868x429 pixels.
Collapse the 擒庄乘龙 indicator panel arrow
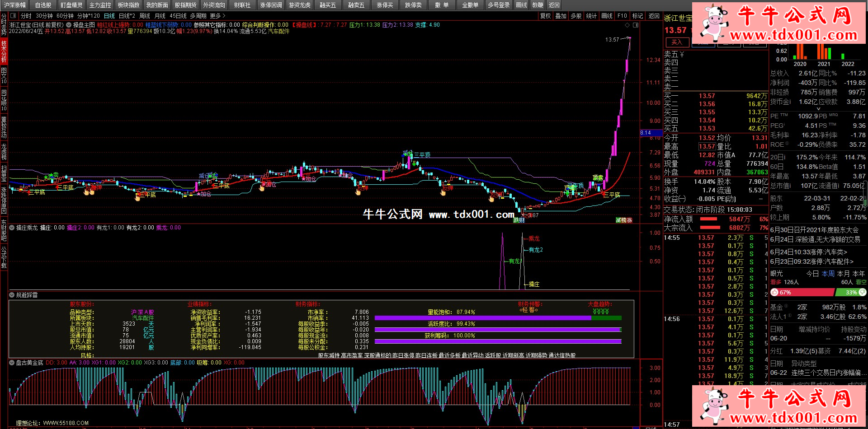pyautogui.click(x=12, y=228)
